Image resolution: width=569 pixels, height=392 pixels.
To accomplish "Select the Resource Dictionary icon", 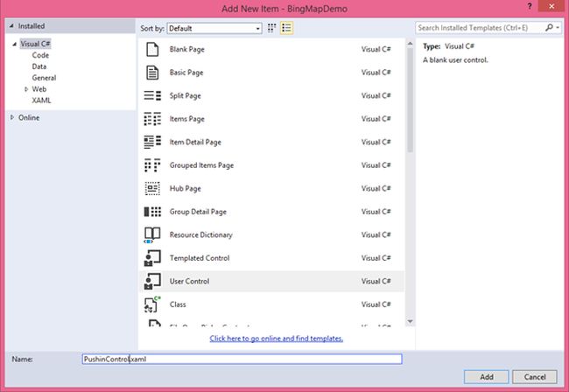I will (152, 235).
